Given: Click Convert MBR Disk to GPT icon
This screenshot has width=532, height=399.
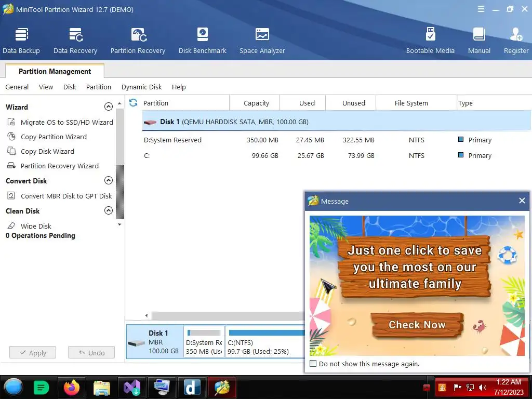Looking at the screenshot, I should tap(11, 195).
